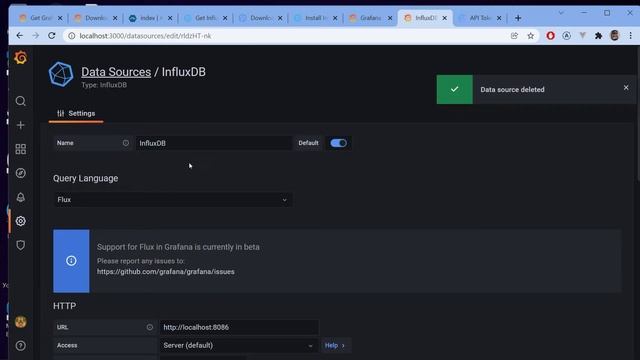This screenshot has height=360, width=640.
Task: Open the Chrome profile avatar
Action: tap(615, 36)
